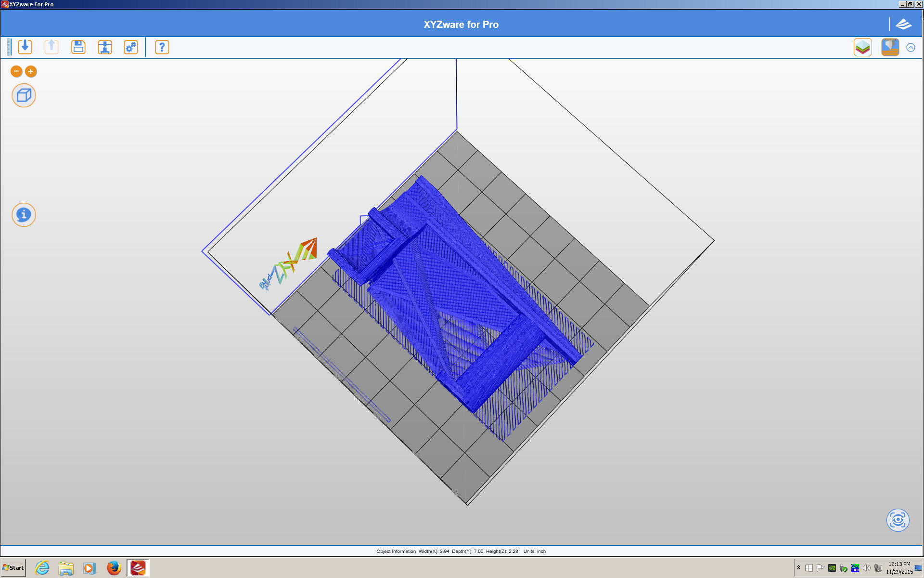
Task: Click the Safely Remove Hardware tray icon
Action: tap(844, 568)
